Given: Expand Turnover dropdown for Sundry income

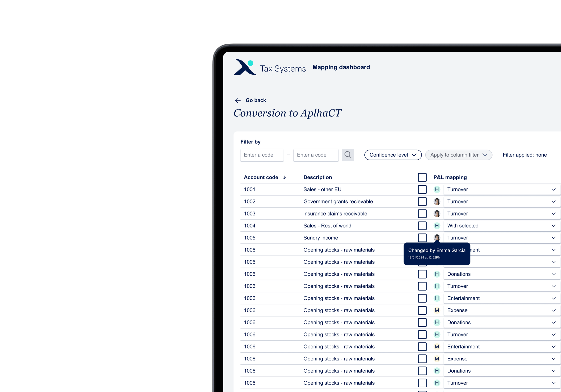Looking at the screenshot, I should tap(502, 237).
